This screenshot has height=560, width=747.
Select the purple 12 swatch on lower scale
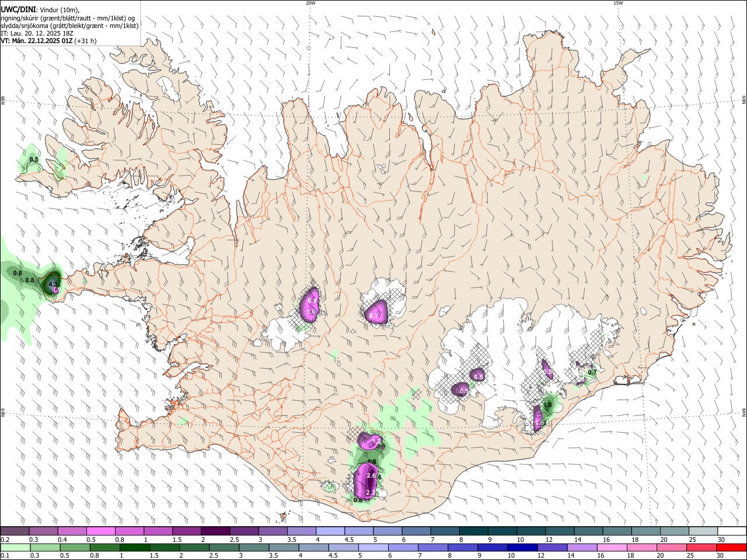551,548
